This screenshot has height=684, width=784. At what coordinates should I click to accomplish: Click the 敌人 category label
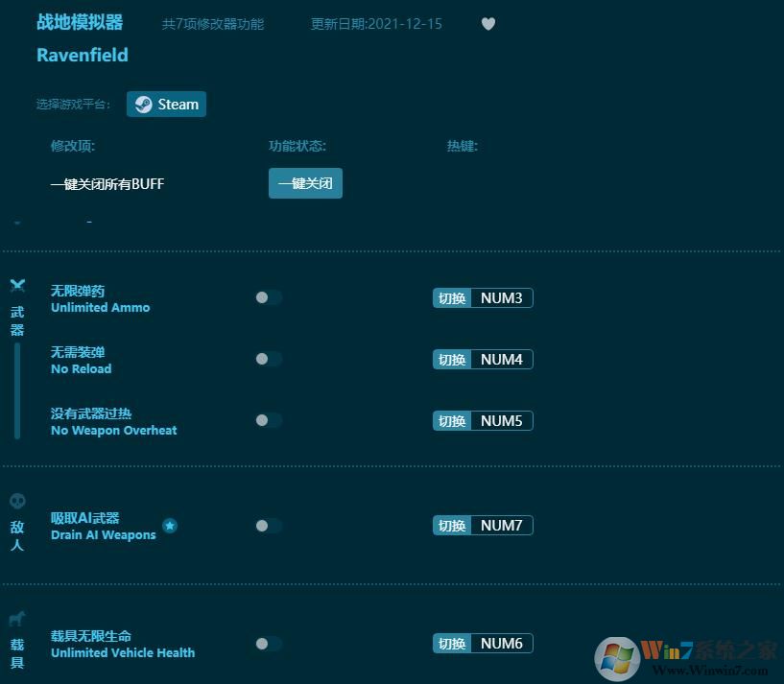(x=17, y=535)
